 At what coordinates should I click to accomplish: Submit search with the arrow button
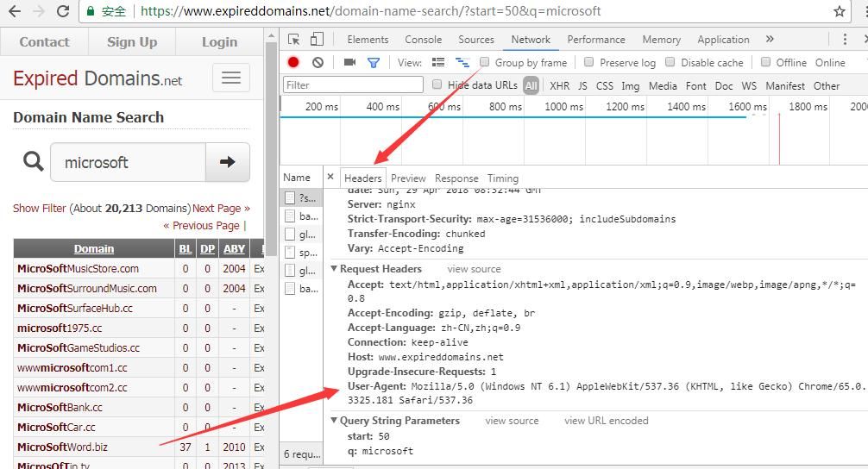pyautogui.click(x=228, y=162)
